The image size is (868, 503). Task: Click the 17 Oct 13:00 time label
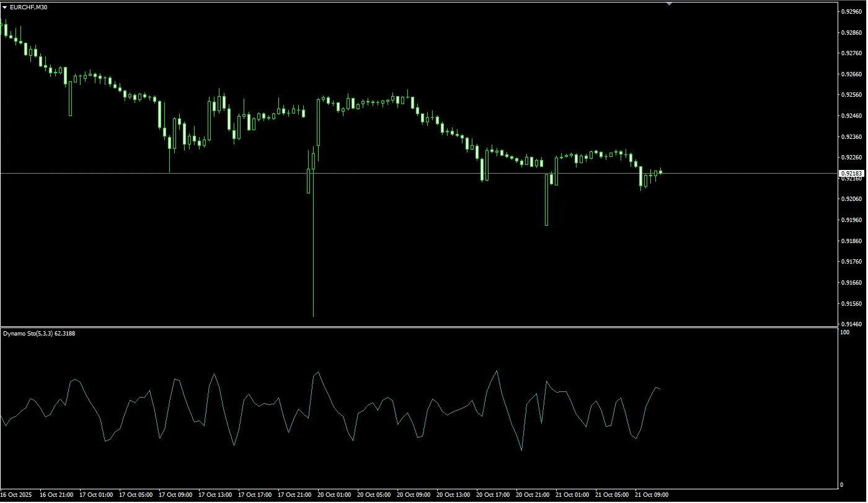(x=215, y=495)
